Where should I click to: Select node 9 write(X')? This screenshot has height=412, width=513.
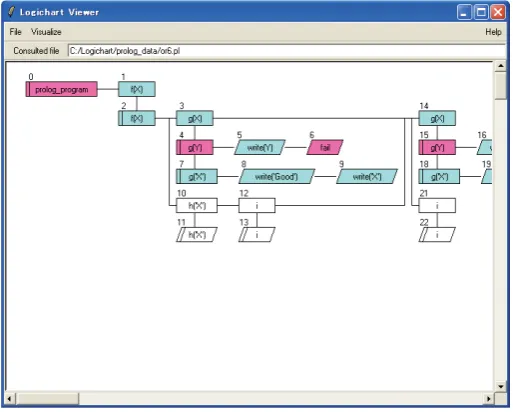pyautogui.click(x=367, y=176)
